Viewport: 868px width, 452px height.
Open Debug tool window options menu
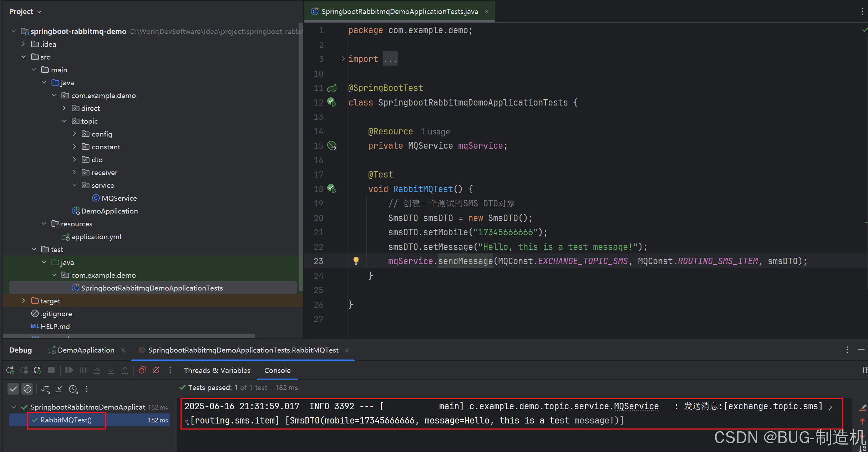click(x=847, y=350)
